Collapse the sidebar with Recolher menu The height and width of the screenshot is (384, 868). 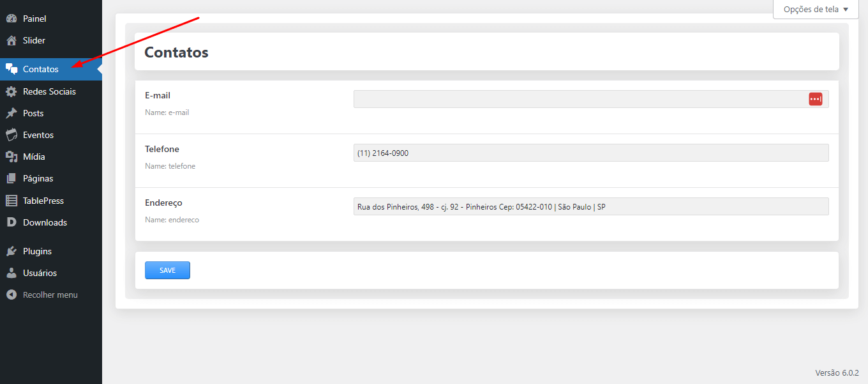coord(50,295)
